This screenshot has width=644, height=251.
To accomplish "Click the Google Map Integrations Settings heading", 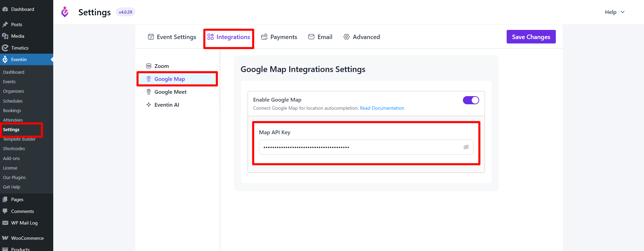I will tap(303, 69).
